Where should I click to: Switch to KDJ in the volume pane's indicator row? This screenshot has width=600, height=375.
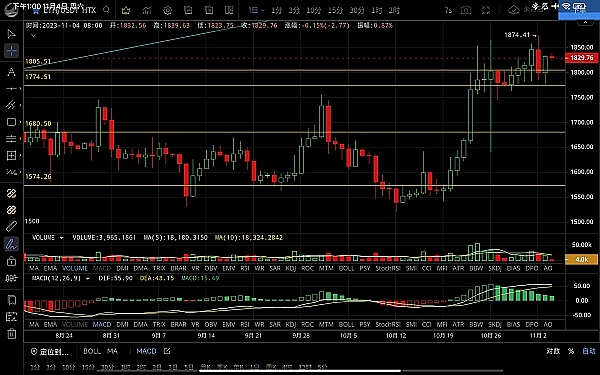tap(291, 268)
